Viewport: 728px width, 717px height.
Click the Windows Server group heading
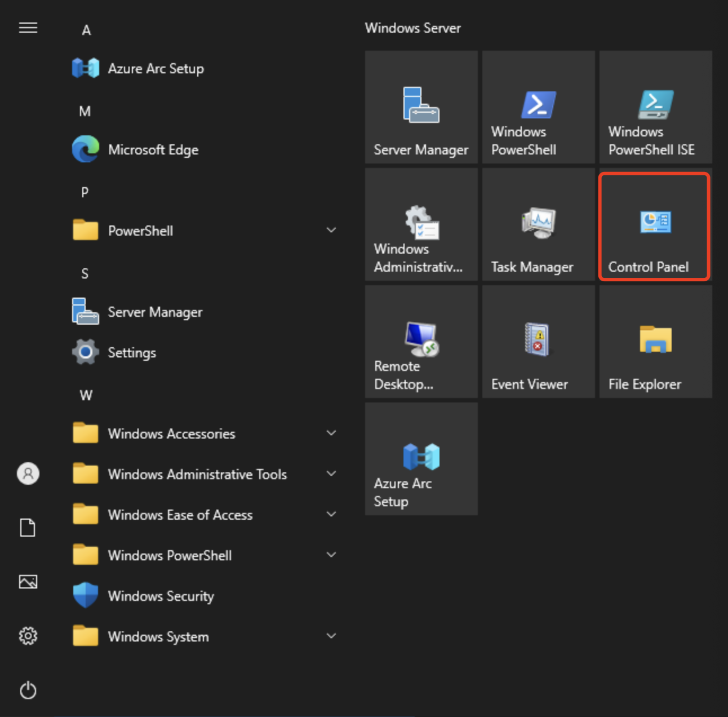tap(412, 28)
